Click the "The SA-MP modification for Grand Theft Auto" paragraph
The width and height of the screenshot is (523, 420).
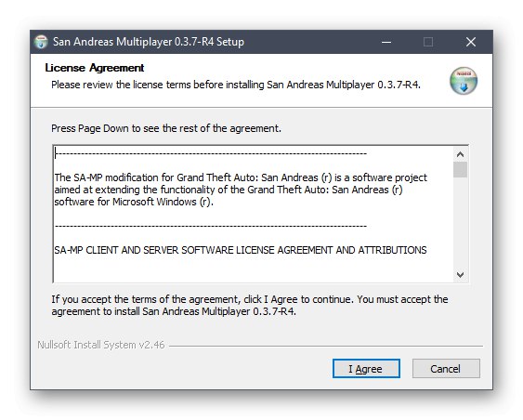point(241,190)
